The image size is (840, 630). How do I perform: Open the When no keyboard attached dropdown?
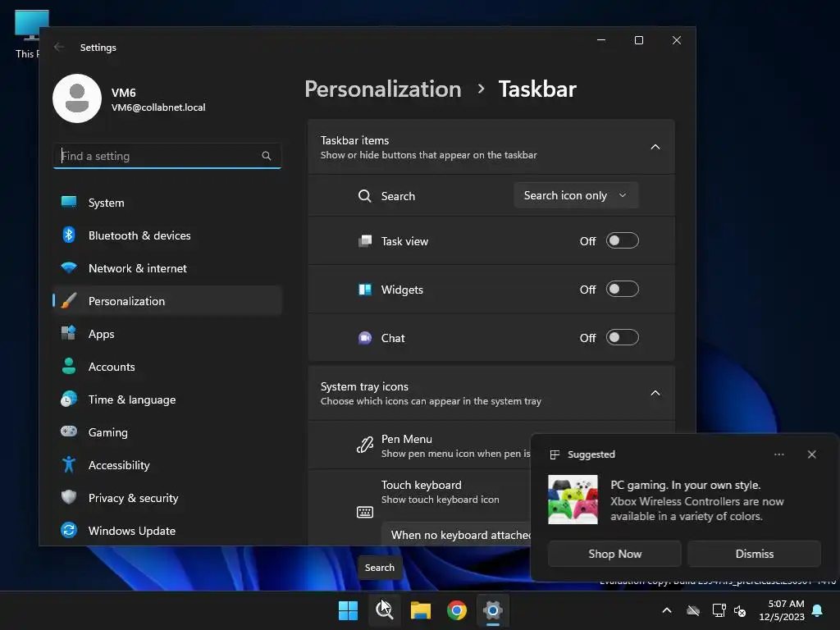click(456, 535)
